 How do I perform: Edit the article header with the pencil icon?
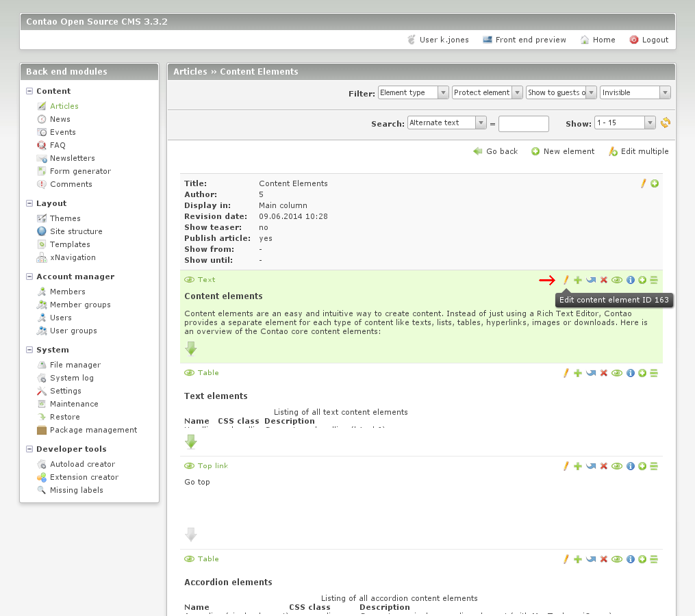click(x=643, y=183)
